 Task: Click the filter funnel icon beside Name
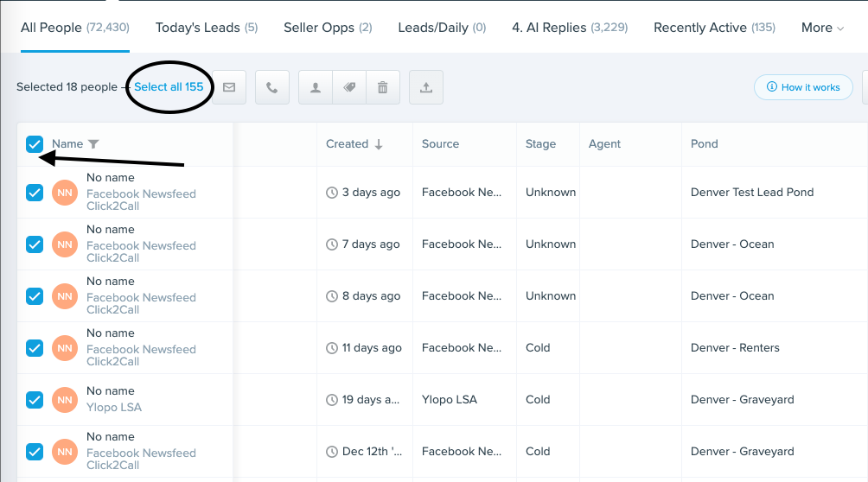(x=94, y=144)
